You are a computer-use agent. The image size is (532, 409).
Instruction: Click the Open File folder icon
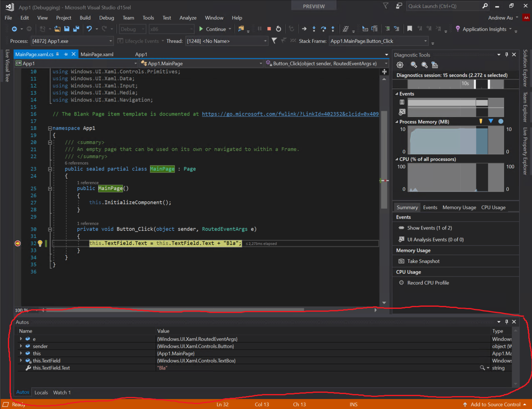click(x=57, y=29)
